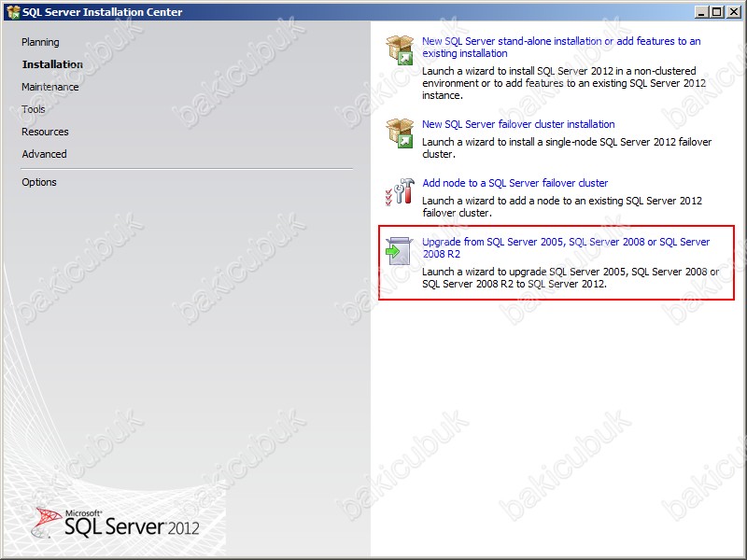The image size is (747, 560).
Task: Select the Installation section
Action: click(x=52, y=64)
